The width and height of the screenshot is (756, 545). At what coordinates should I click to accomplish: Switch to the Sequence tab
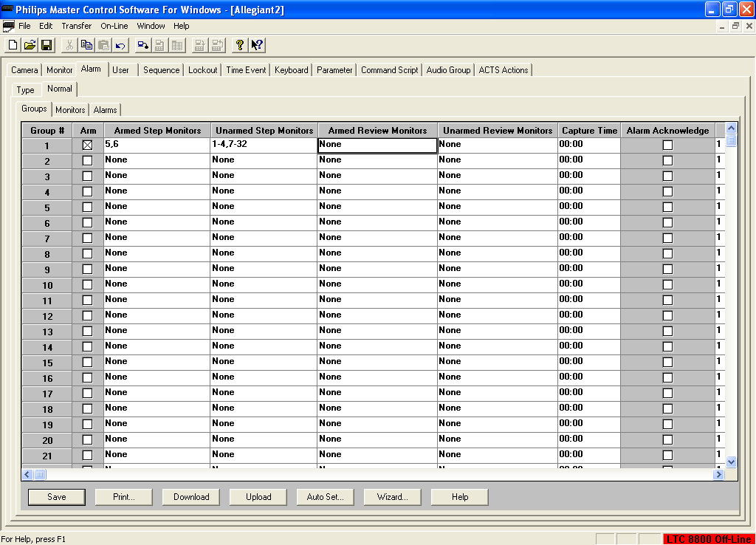pos(161,70)
